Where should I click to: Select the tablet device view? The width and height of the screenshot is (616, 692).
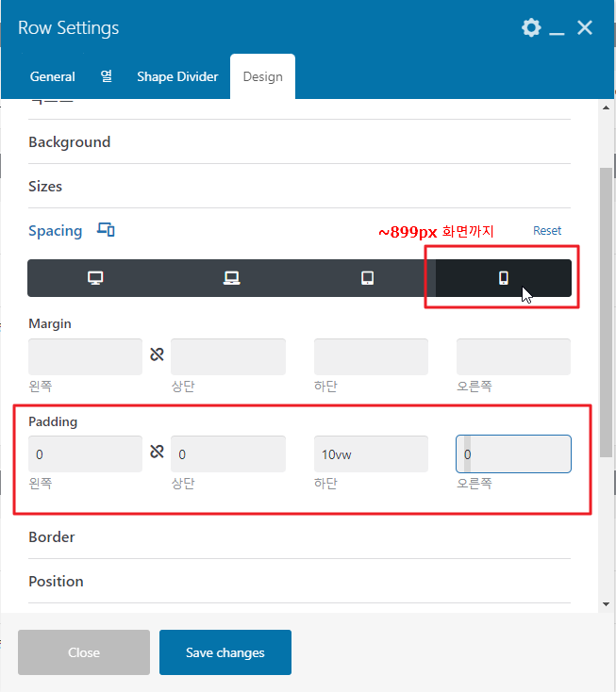(367, 278)
